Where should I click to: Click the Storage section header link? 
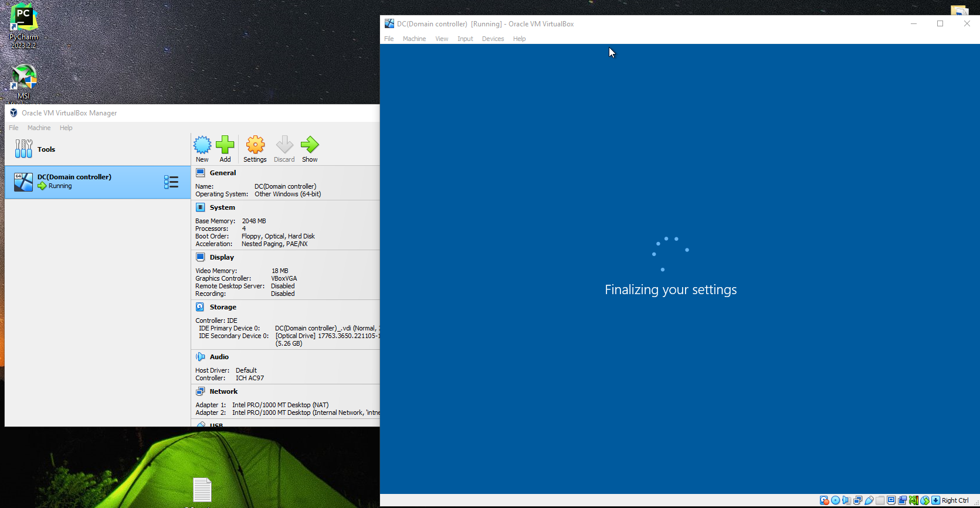pos(223,307)
